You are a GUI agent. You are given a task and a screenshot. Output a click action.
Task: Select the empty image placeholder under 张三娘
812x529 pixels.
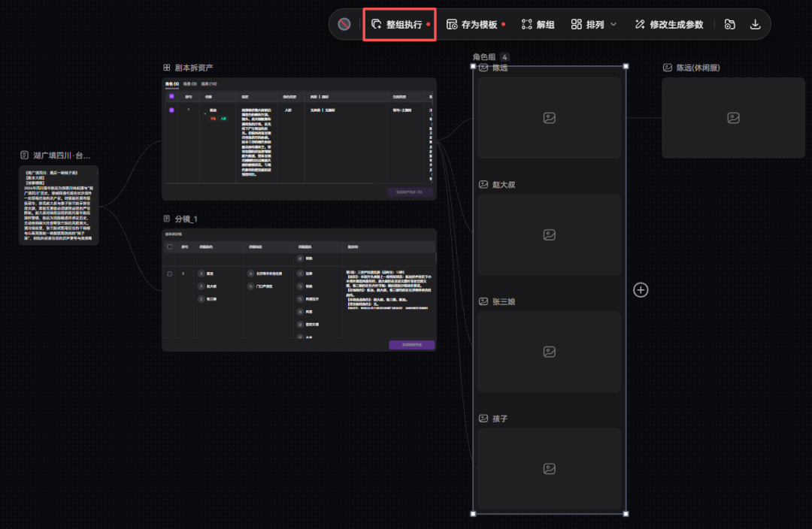pos(550,352)
